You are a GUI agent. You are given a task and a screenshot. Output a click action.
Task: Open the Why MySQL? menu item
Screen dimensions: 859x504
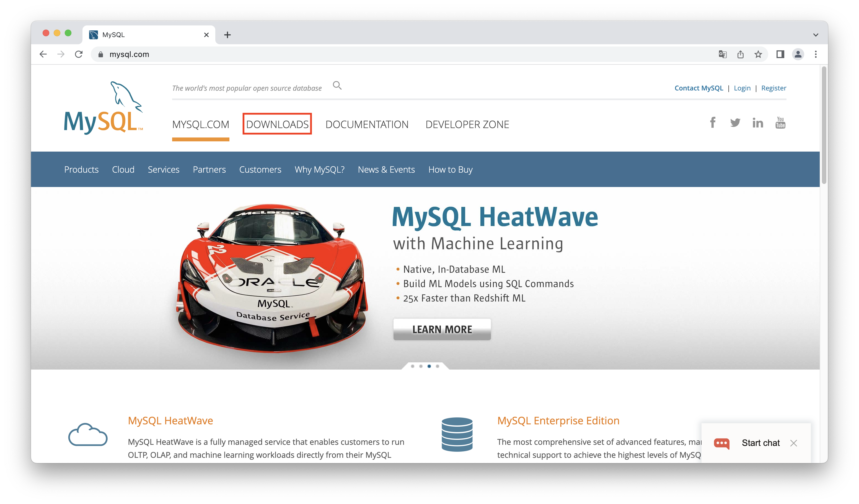pos(319,169)
